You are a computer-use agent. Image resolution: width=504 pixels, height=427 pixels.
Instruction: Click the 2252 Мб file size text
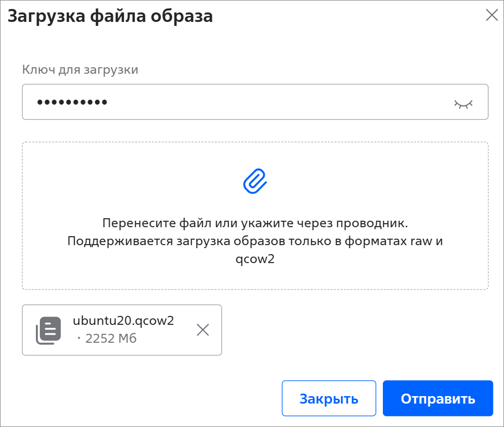pyautogui.click(x=111, y=339)
